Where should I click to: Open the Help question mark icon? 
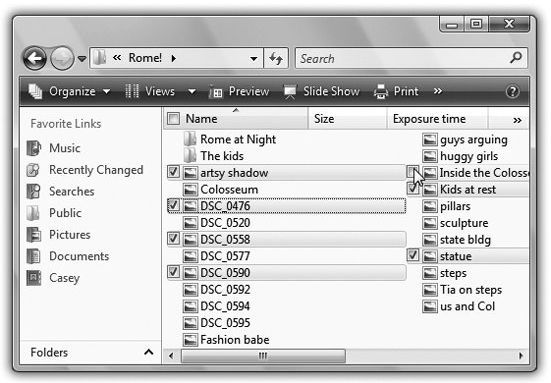[x=512, y=92]
